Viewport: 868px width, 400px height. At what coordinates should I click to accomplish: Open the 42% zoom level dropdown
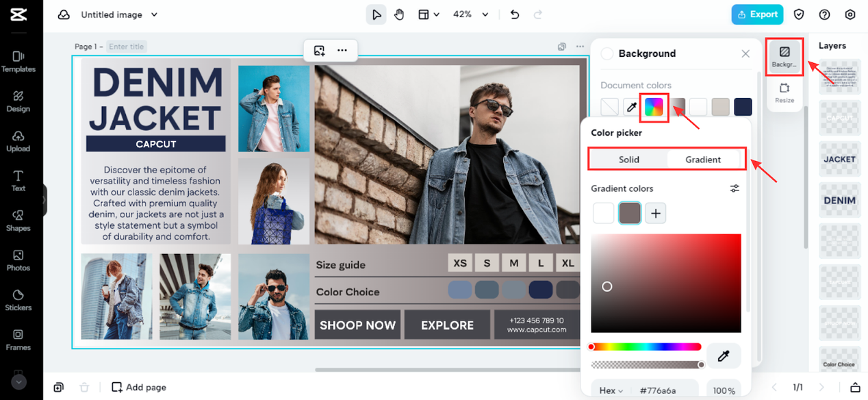pos(471,14)
